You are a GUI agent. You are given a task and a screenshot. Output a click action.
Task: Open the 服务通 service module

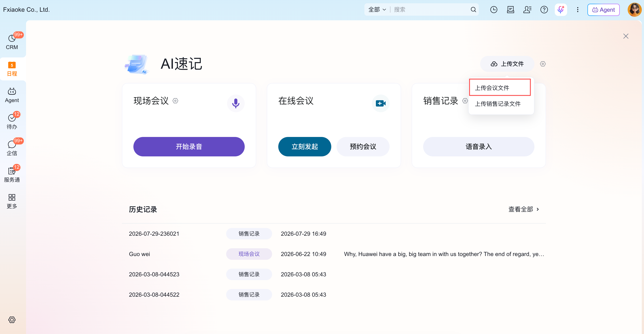click(x=12, y=174)
